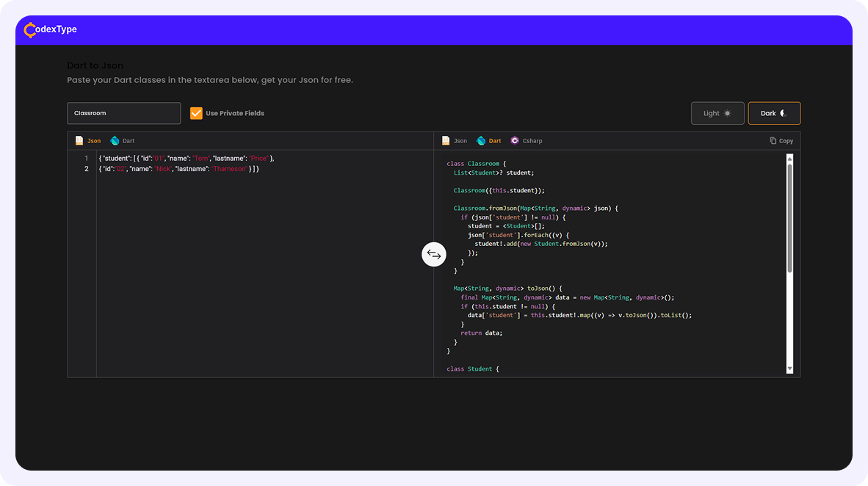The height and width of the screenshot is (486, 868).
Task: Click the Dart icon in left panel
Action: [x=115, y=141]
